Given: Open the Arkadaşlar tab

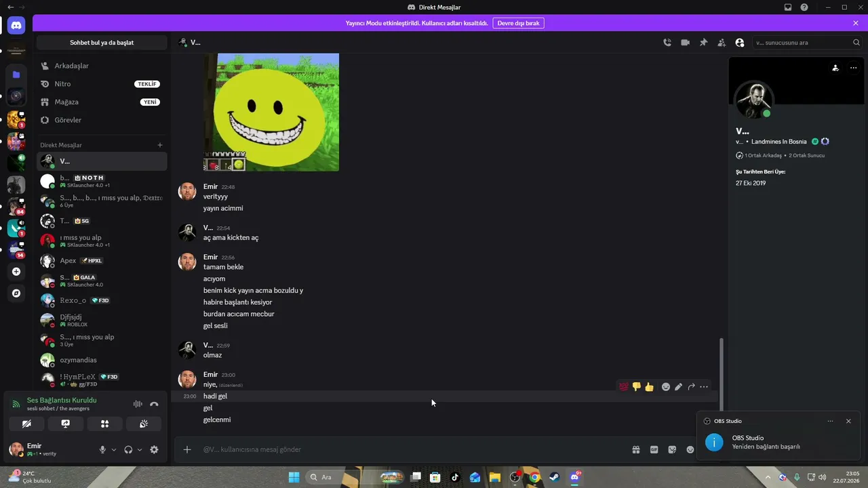Looking at the screenshot, I should 102,66.
